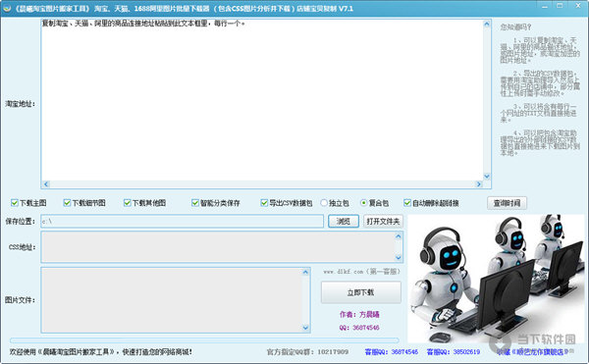
Task: Click down arrow in CSS地址 box
Action: click(x=399, y=257)
